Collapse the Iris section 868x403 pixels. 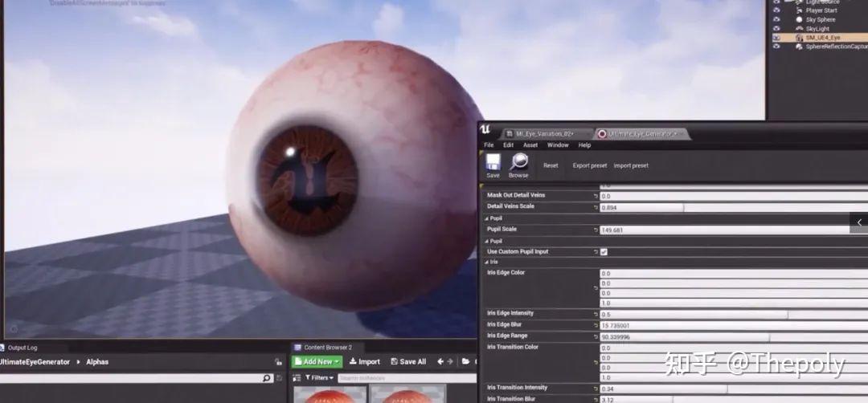(487, 262)
